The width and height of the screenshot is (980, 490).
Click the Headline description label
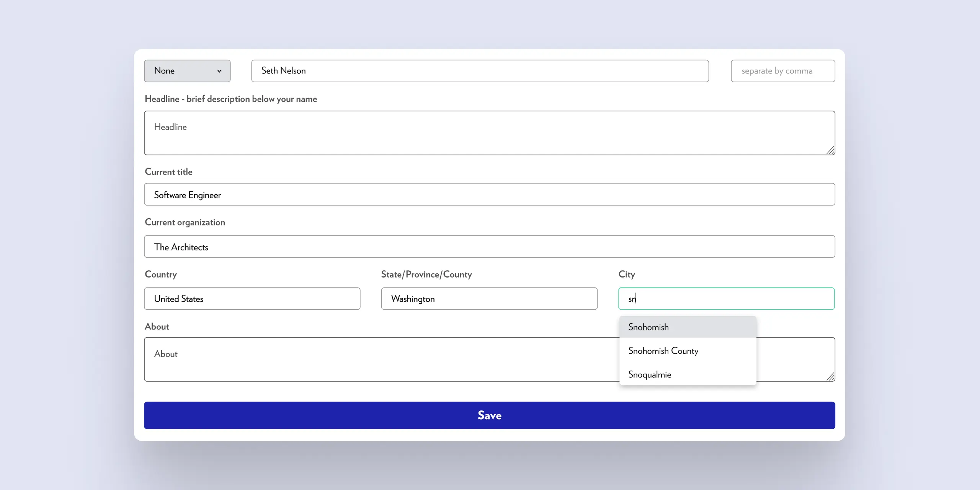pyautogui.click(x=230, y=99)
